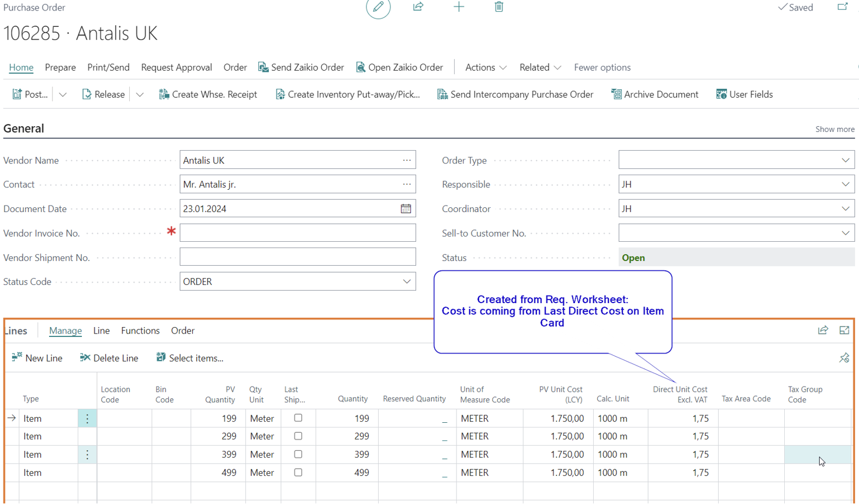Screen dimensions: 859x504
Task: Click Send Zaikio Order
Action: coord(301,67)
